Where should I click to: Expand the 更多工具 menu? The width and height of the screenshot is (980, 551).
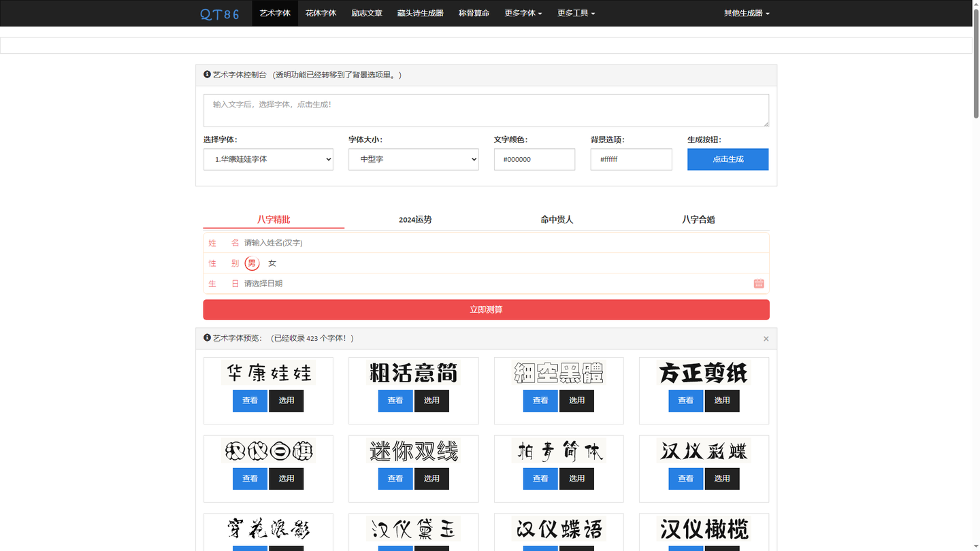click(x=576, y=13)
